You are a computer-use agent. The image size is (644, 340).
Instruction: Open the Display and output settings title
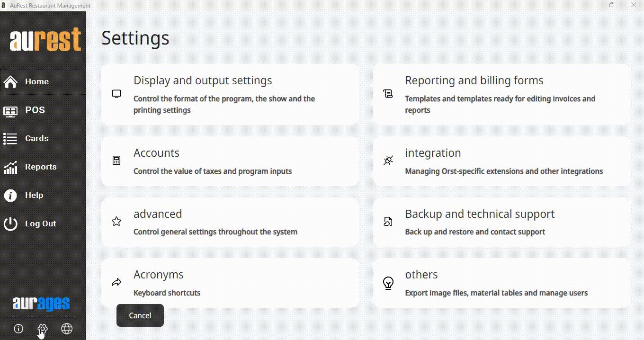203,81
